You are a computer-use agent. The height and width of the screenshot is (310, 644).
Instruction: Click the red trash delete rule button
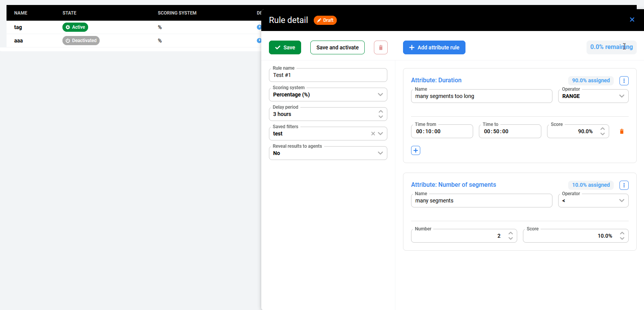pos(380,47)
